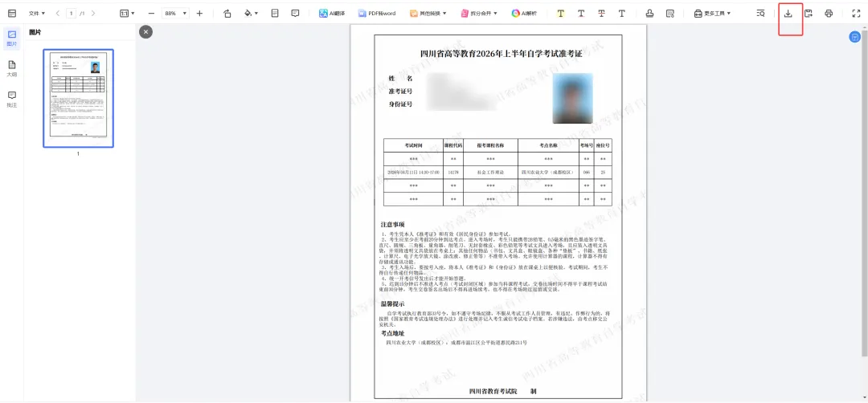Screen dimensions: 868x403
Task: Open the find in document icon
Action: coord(760,14)
